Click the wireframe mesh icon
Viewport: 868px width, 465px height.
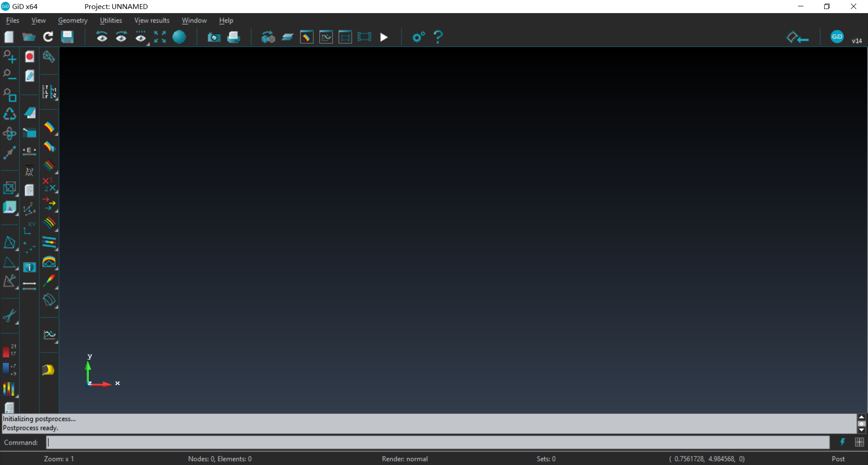(x=49, y=56)
